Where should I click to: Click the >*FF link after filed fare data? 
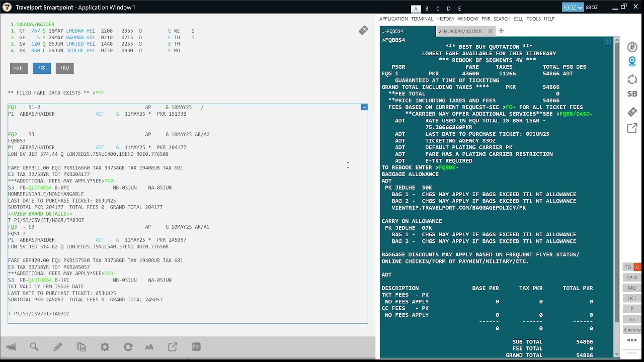[98, 93]
